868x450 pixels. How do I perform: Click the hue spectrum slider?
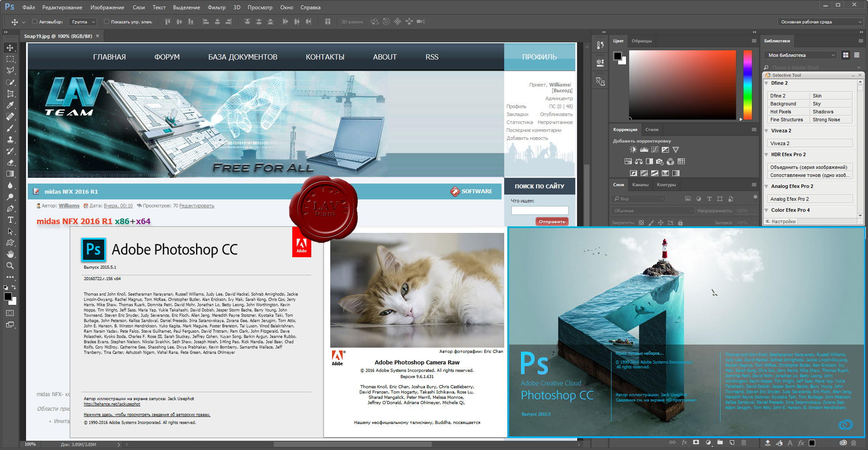747,85
